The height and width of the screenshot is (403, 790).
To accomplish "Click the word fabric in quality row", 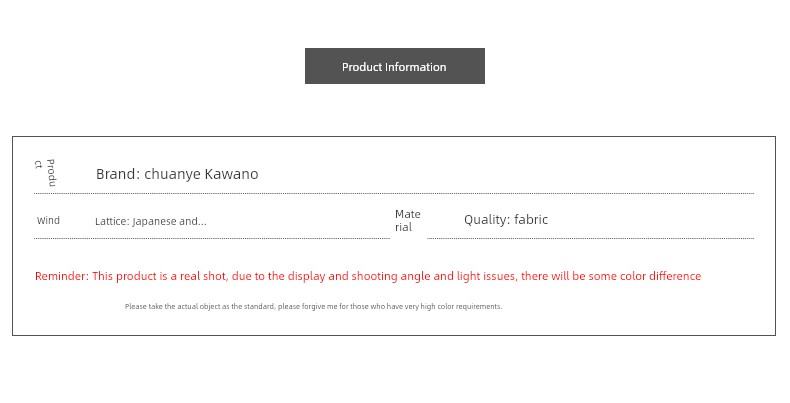I will (531, 220).
